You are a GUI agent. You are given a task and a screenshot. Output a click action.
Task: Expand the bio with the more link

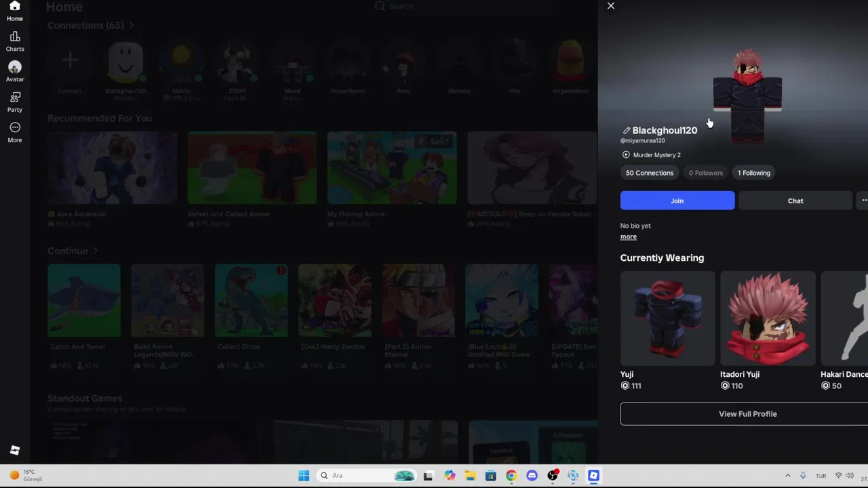[628, 237]
